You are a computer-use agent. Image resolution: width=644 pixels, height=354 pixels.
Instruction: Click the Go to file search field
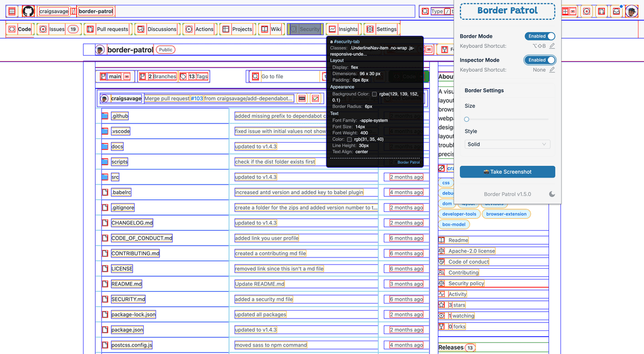284,77
